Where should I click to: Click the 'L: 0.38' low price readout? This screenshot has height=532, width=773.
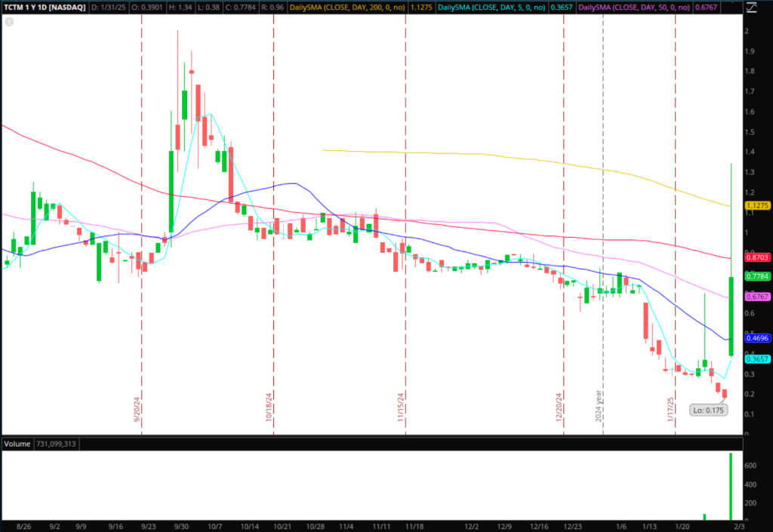[208, 8]
